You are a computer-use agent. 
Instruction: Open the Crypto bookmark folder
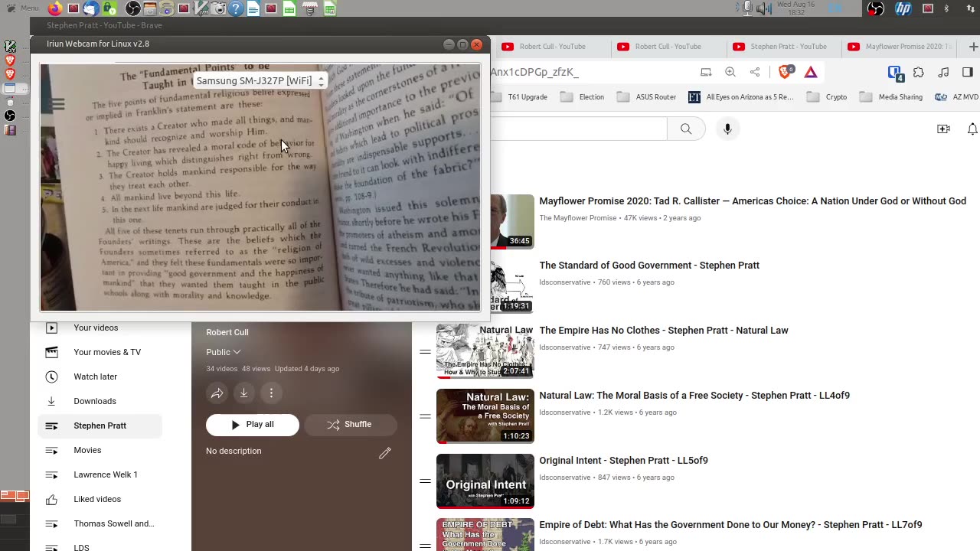click(827, 97)
